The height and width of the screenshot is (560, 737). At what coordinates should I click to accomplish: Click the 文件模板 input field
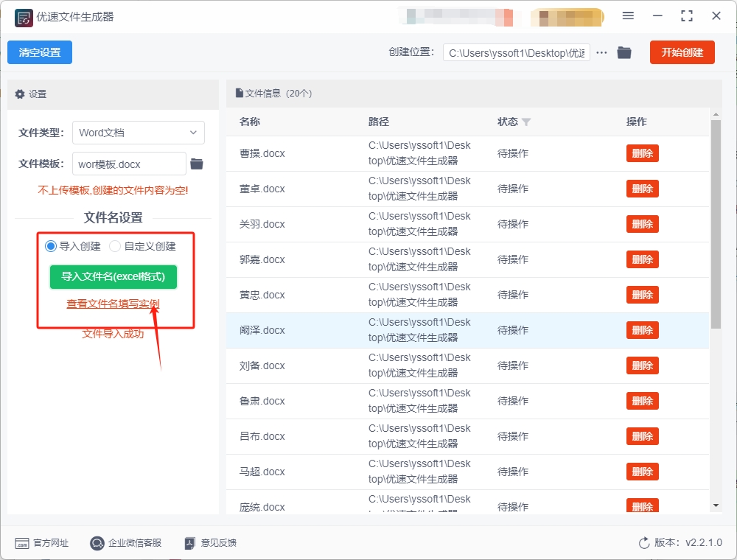coord(129,164)
